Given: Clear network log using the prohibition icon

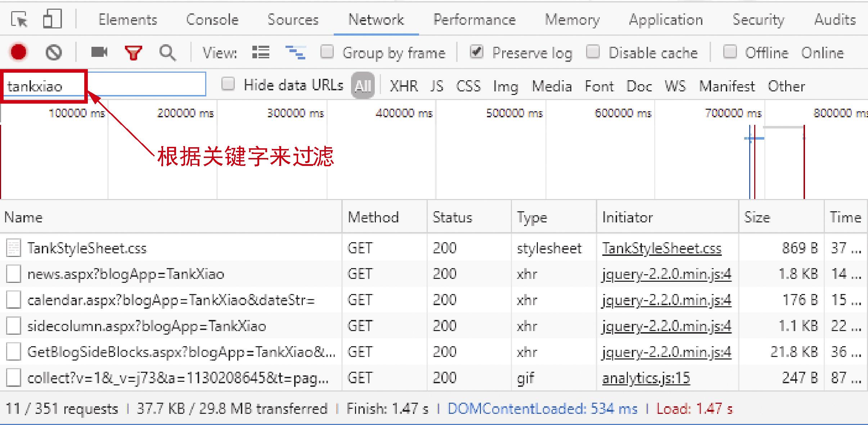Looking at the screenshot, I should tap(53, 52).
